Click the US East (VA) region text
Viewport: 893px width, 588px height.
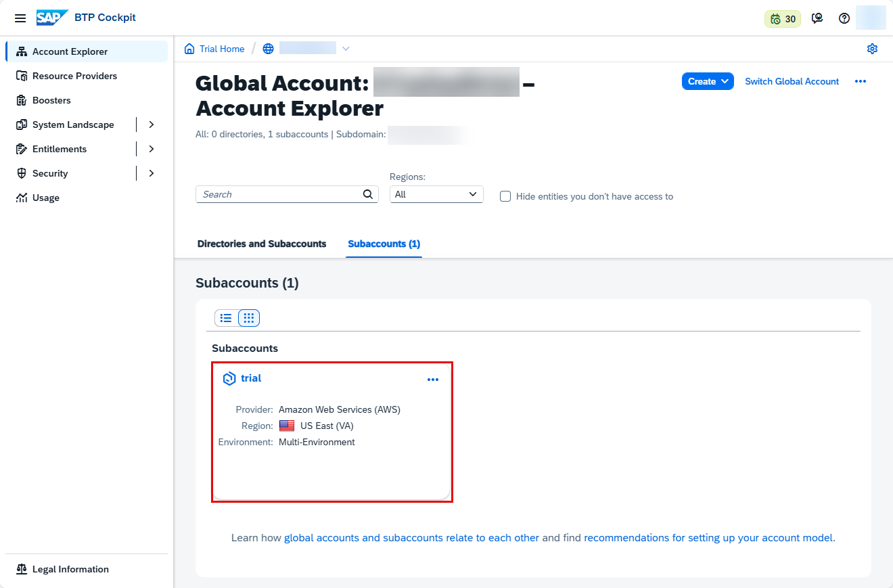pyautogui.click(x=327, y=426)
